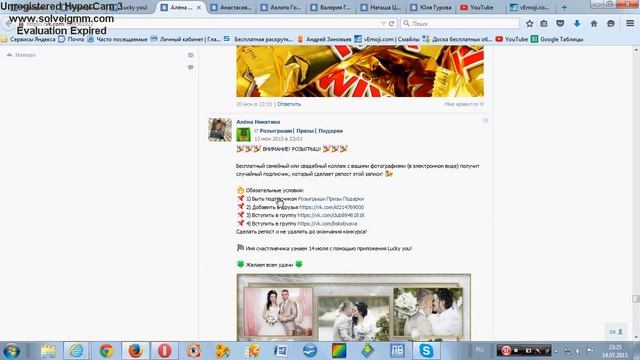Bookmark this page with the star icon
The image size is (640, 360).
[x=529, y=24]
